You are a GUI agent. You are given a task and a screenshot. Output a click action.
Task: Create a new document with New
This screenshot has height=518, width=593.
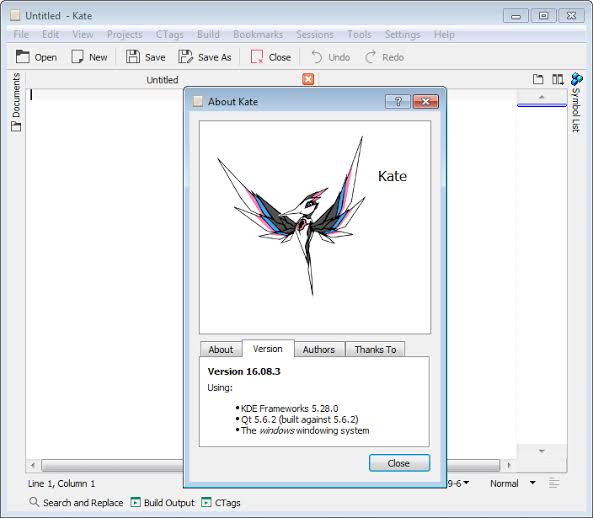[89, 57]
